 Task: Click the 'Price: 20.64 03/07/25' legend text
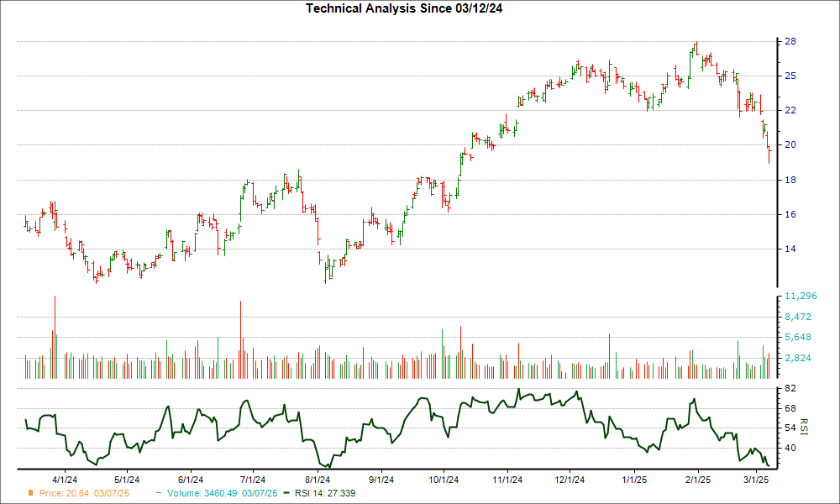[84, 493]
